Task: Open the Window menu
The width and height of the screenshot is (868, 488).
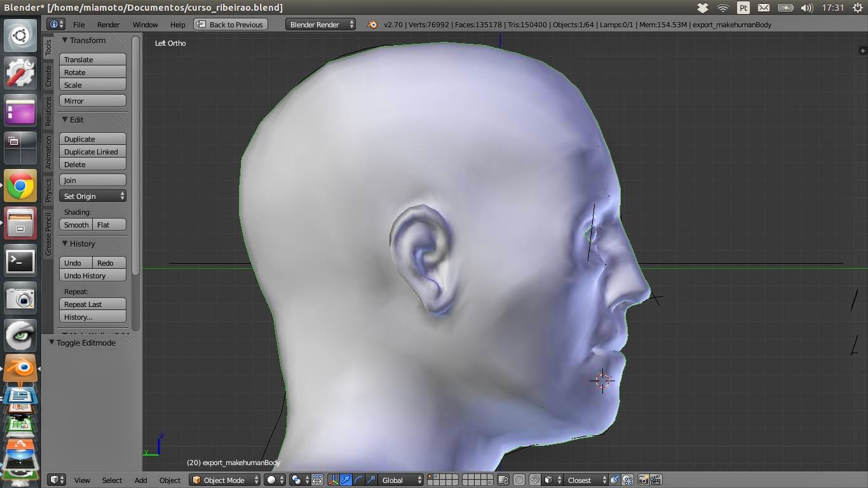Action: pos(145,24)
